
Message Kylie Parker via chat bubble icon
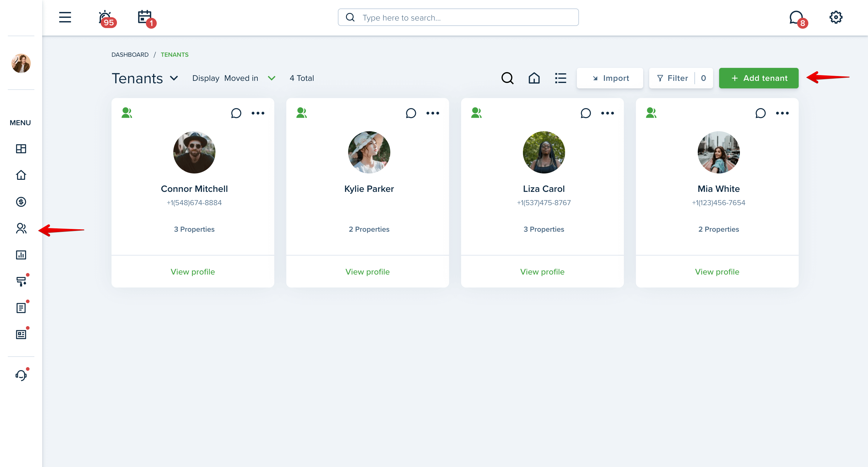[411, 113]
